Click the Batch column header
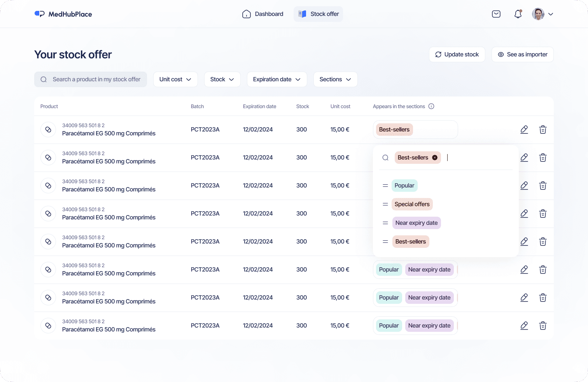 197,106
